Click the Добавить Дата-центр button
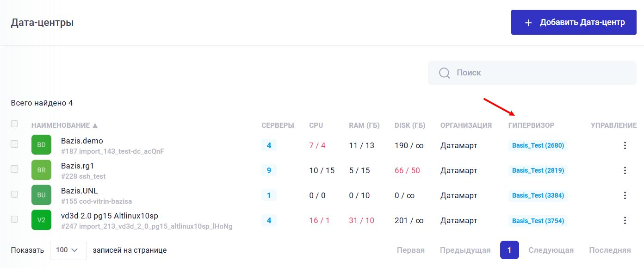The image size is (644, 268). [x=573, y=22]
